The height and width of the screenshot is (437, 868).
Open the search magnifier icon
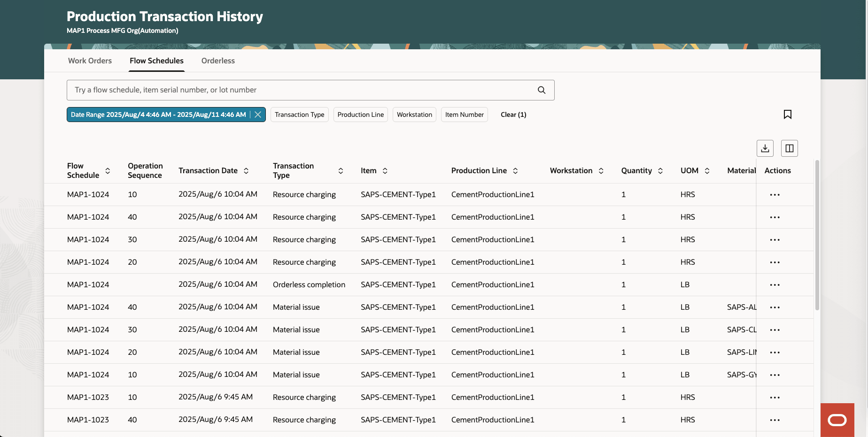[x=541, y=90]
